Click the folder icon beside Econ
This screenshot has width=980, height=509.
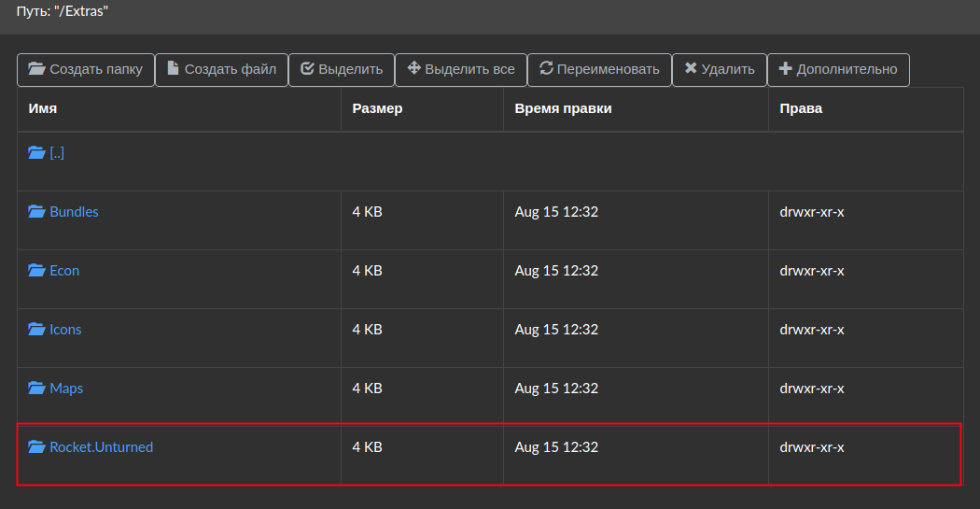(37, 270)
